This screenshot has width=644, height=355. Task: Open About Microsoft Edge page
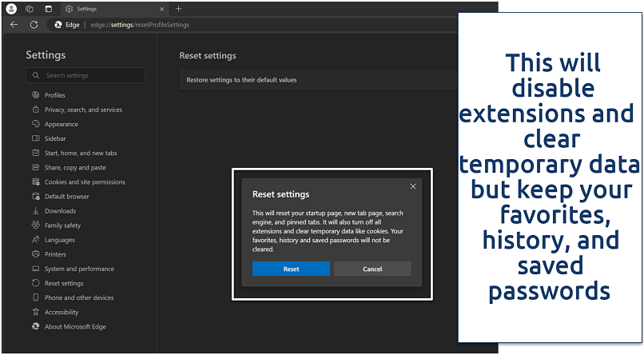pyautogui.click(x=74, y=327)
